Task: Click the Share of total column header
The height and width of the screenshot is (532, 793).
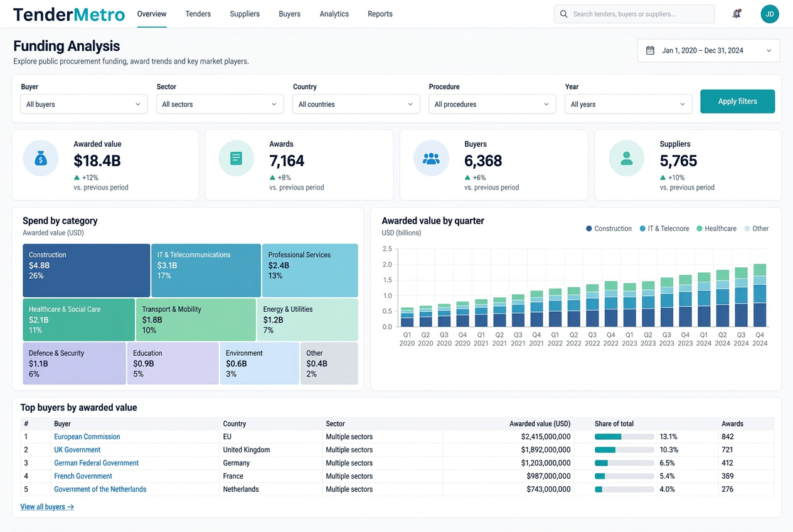Action: click(x=614, y=423)
